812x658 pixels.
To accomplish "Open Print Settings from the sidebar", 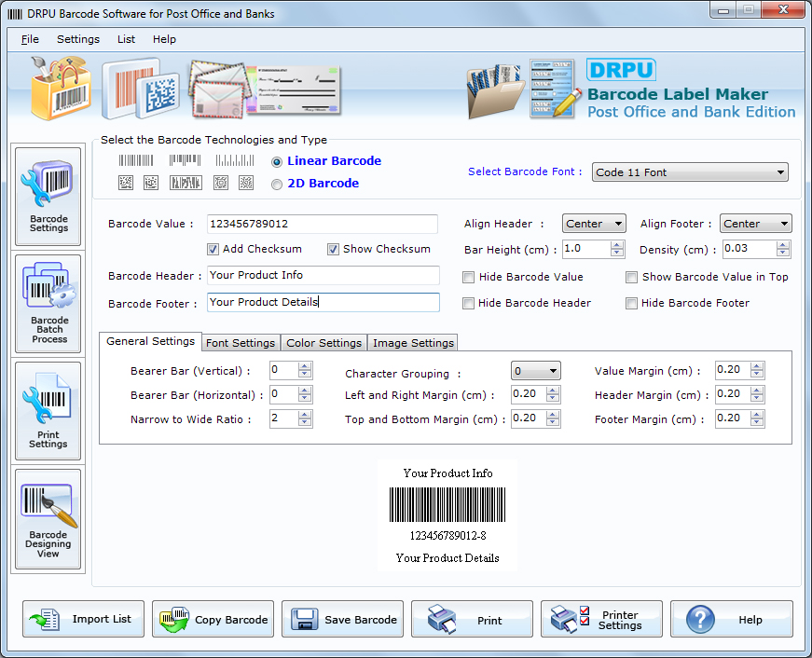I will (x=48, y=410).
